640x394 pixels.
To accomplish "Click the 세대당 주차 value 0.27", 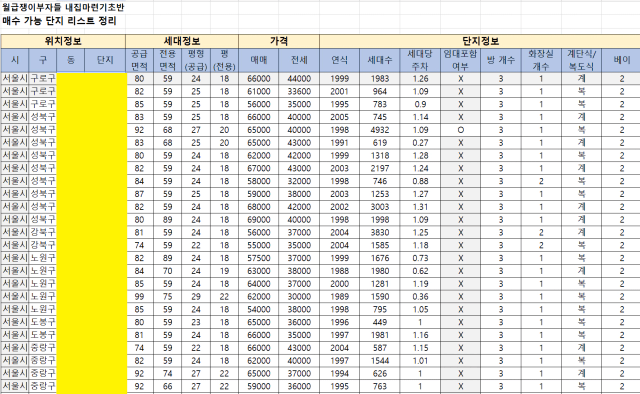I will pyautogui.click(x=420, y=143).
